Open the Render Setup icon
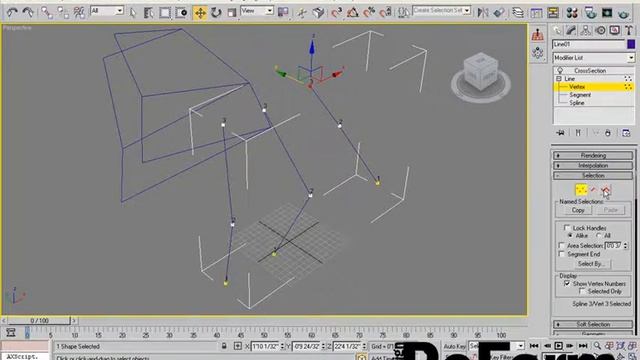 pos(590,13)
